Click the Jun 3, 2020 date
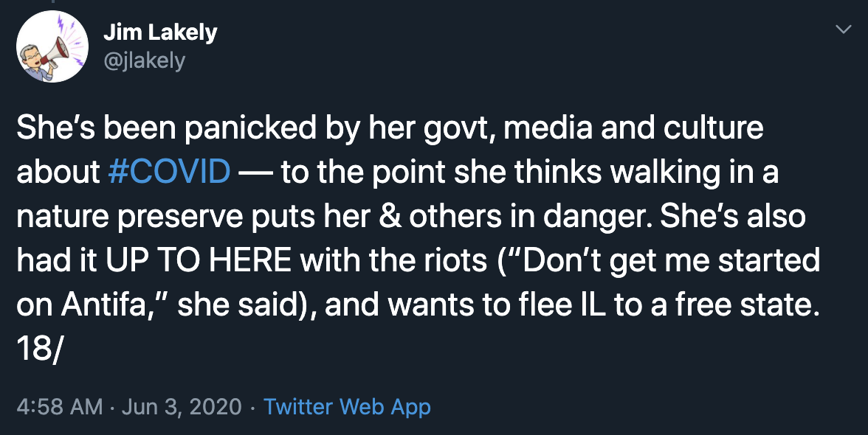 point(181,407)
